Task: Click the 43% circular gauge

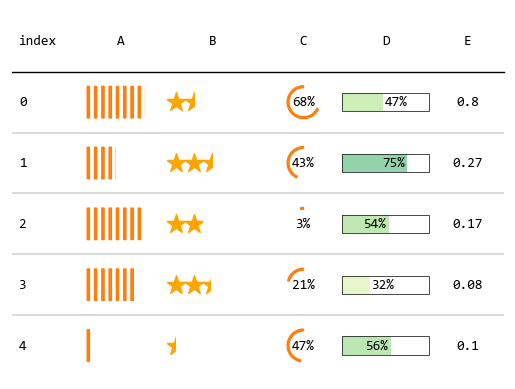Action: pos(301,163)
